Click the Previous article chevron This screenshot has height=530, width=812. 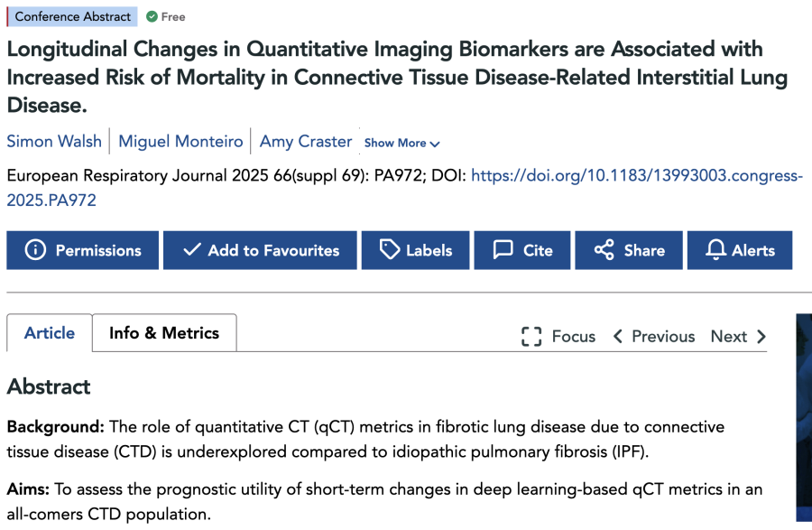pos(654,336)
